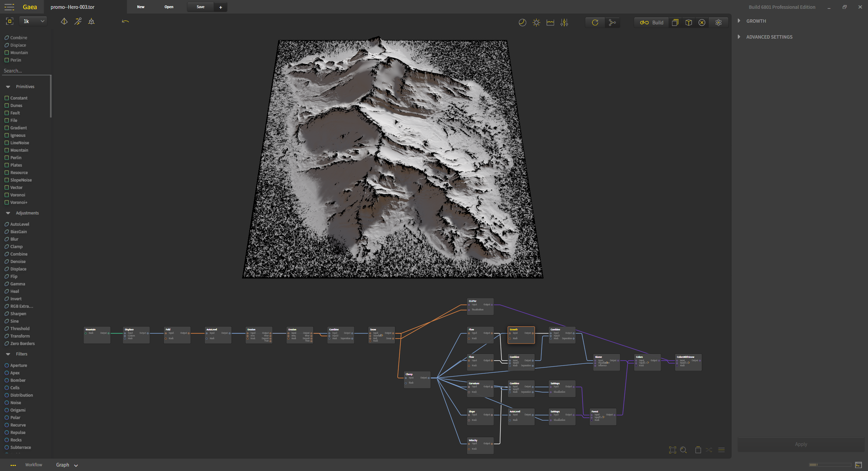Click the atom icon
Image resolution: width=868 pixels, height=471 pixels.
(x=718, y=23)
